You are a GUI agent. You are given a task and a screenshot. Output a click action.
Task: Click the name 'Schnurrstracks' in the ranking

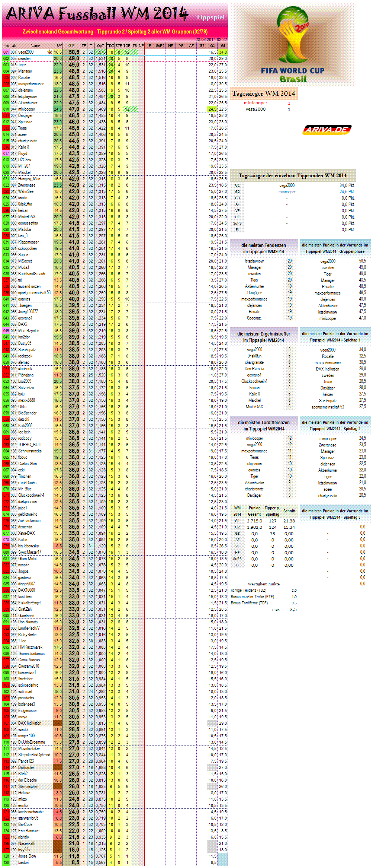coord(30,451)
